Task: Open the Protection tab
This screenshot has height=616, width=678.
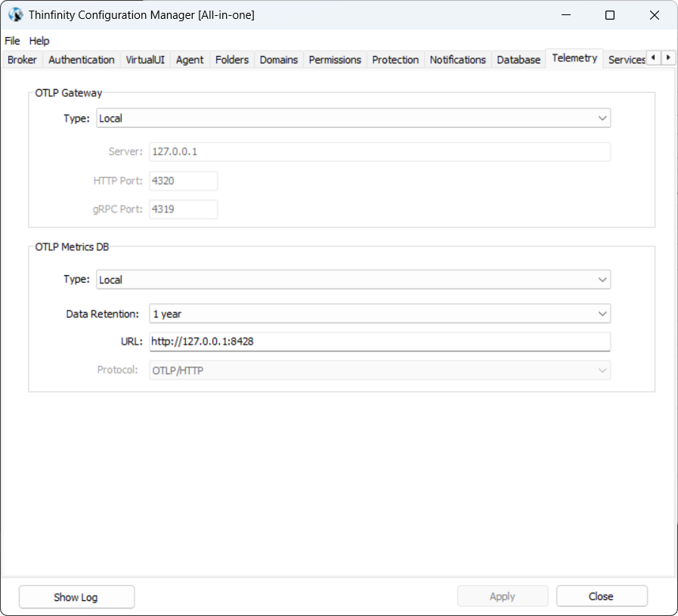Action: (x=395, y=60)
